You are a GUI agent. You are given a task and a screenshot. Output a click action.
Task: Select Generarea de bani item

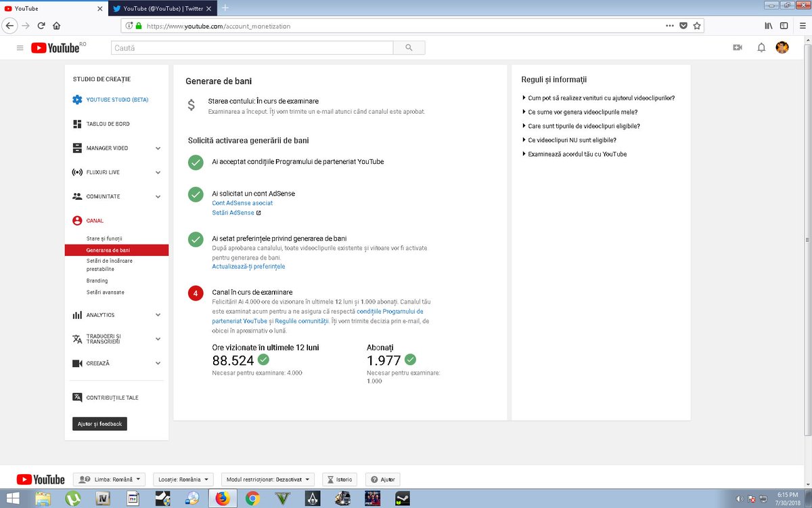[116, 250]
